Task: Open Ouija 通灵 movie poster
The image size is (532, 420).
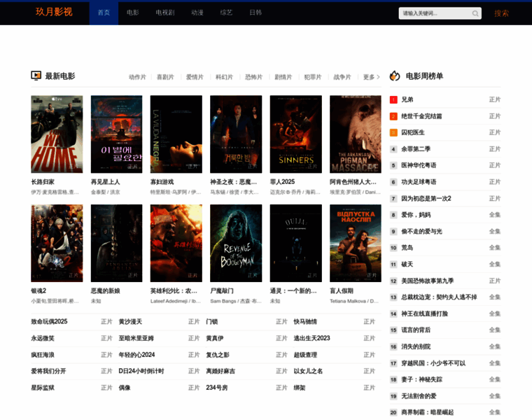Action: (x=296, y=243)
